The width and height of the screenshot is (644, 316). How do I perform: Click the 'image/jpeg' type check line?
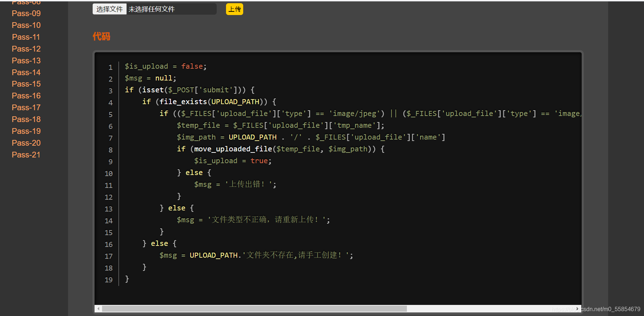coord(370,113)
